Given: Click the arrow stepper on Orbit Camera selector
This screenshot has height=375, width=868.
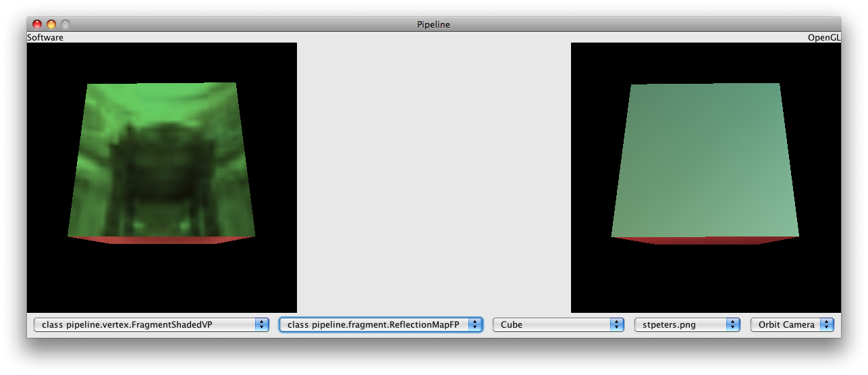Looking at the screenshot, I should [x=827, y=324].
